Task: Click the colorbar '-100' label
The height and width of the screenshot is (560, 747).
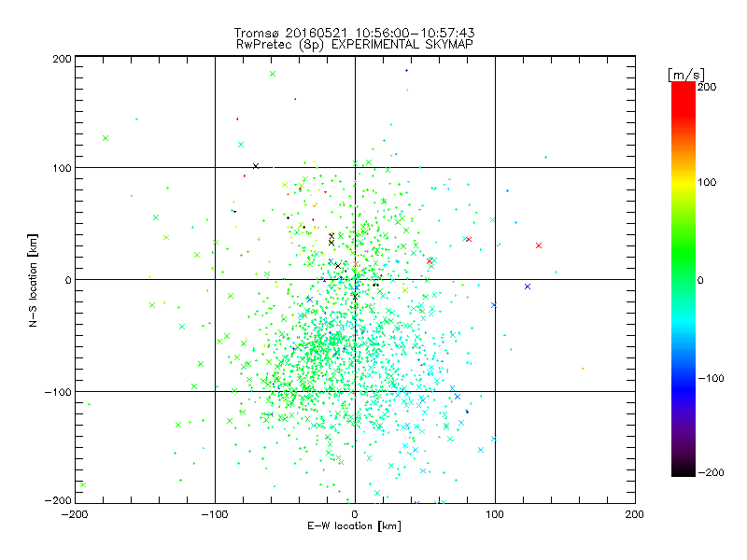Action: (x=711, y=379)
